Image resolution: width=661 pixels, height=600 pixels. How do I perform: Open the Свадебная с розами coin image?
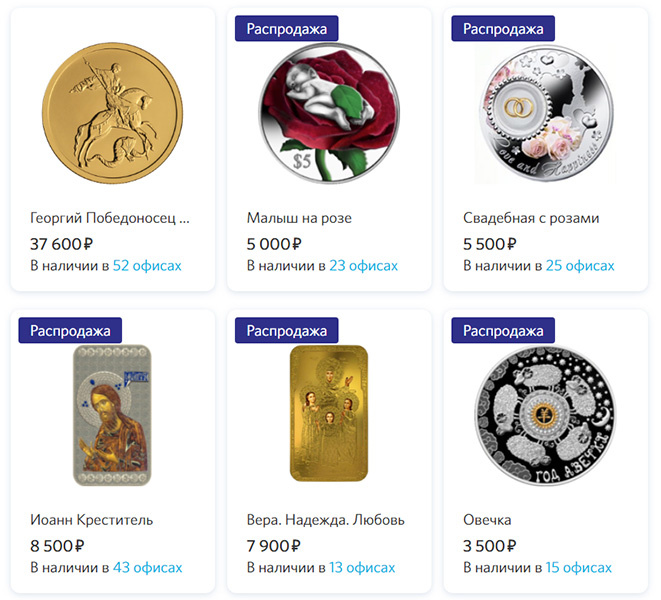[545, 113]
